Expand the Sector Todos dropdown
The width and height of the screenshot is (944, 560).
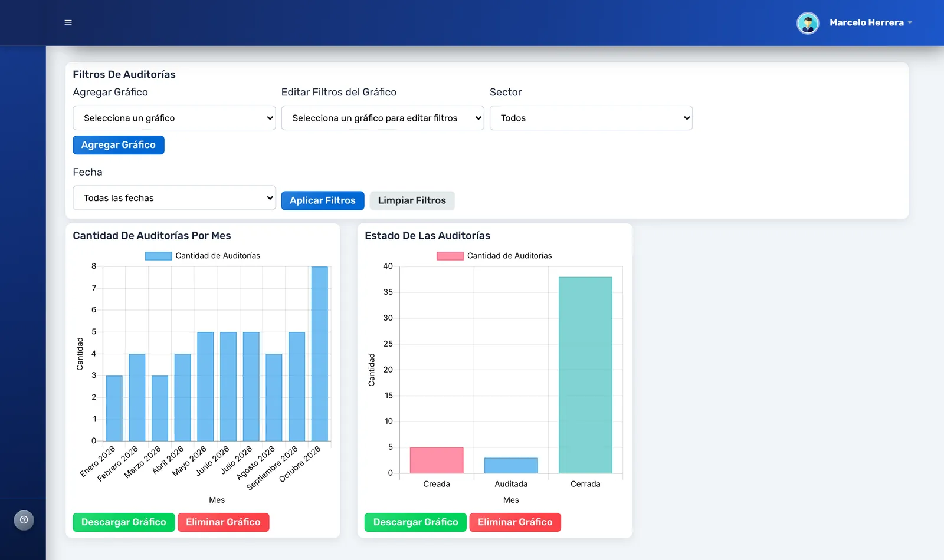point(591,118)
